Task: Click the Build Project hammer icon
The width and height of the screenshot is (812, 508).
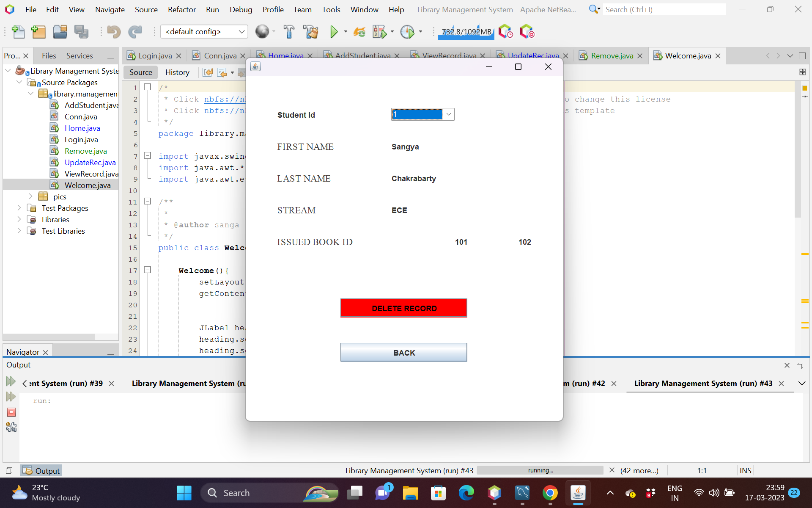Action: click(289, 32)
